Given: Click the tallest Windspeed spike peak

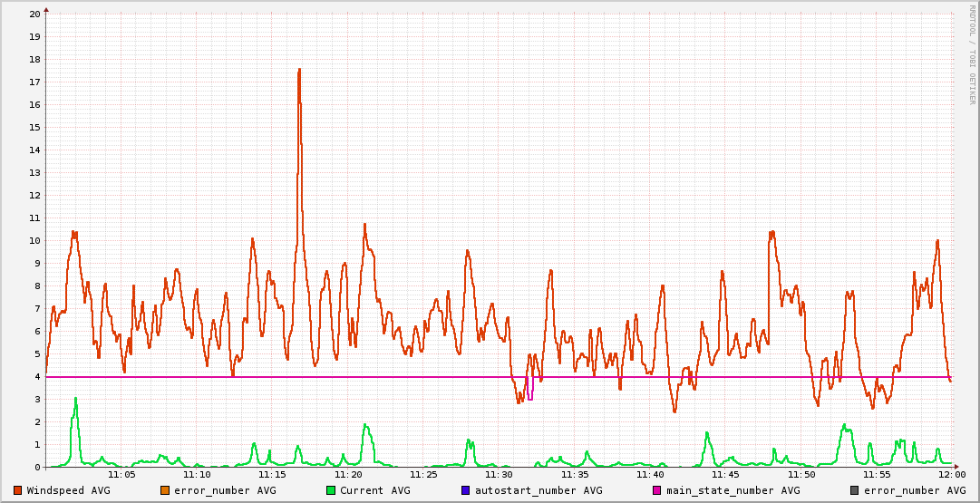Looking at the screenshot, I should pyautogui.click(x=299, y=70).
